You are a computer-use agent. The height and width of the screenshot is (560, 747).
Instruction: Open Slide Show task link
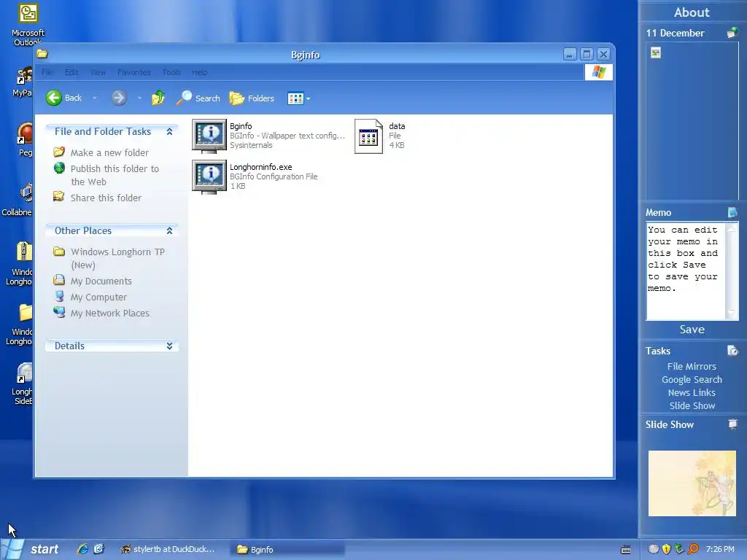pyautogui.click(x=692, y=406)
